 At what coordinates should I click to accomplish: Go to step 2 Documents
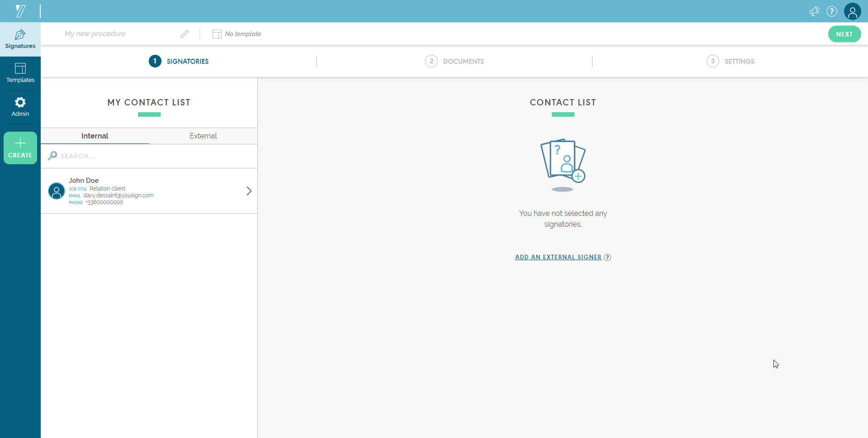455,61
